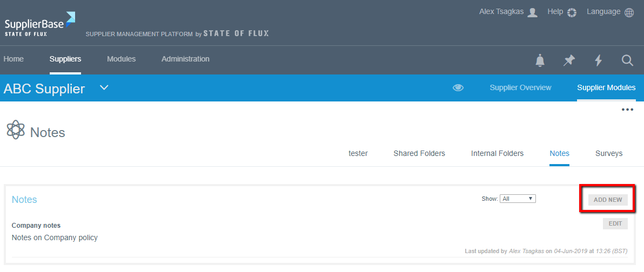Select the Internal Folders tab
644x272 pixels.
497,153
